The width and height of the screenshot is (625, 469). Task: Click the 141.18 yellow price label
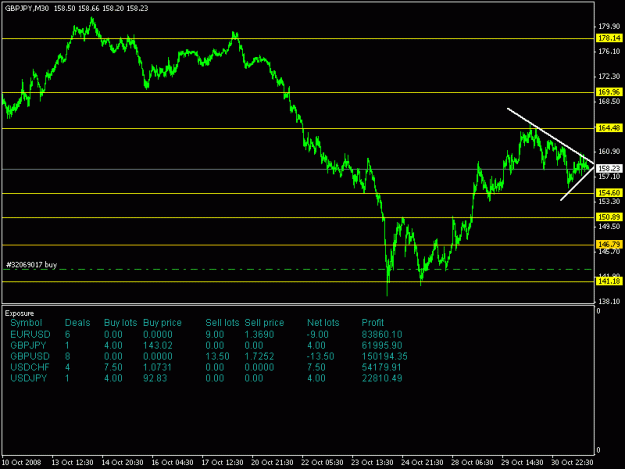[609, 281]
